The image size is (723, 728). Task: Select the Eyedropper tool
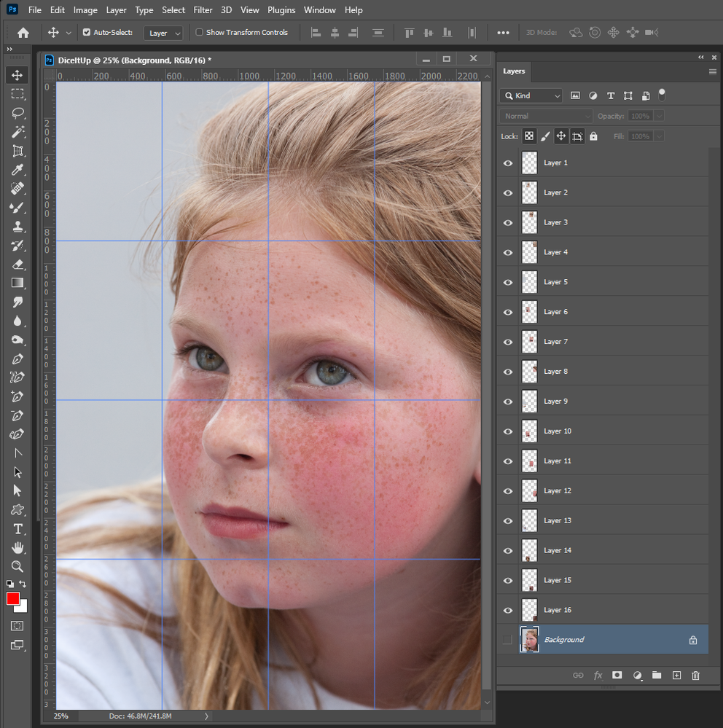17,170
